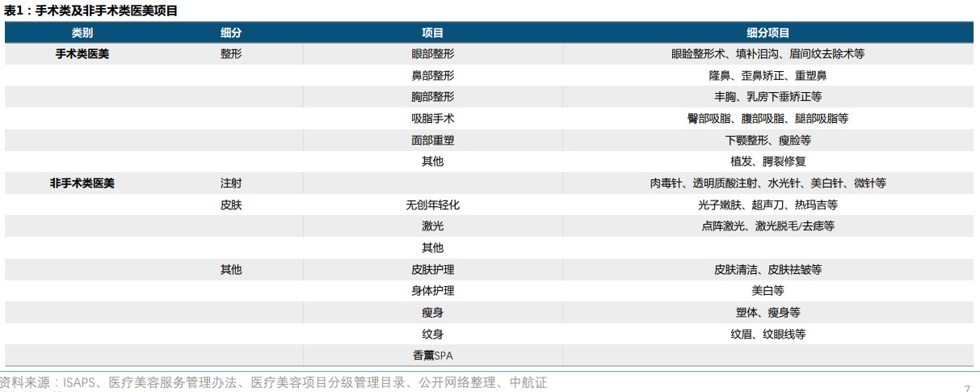Select the 眼部整形 item cell

coord(432,54)
